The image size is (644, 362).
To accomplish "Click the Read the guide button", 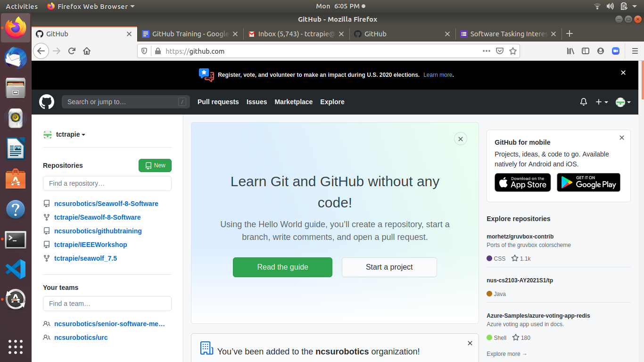I will click(x=282, y=267).
